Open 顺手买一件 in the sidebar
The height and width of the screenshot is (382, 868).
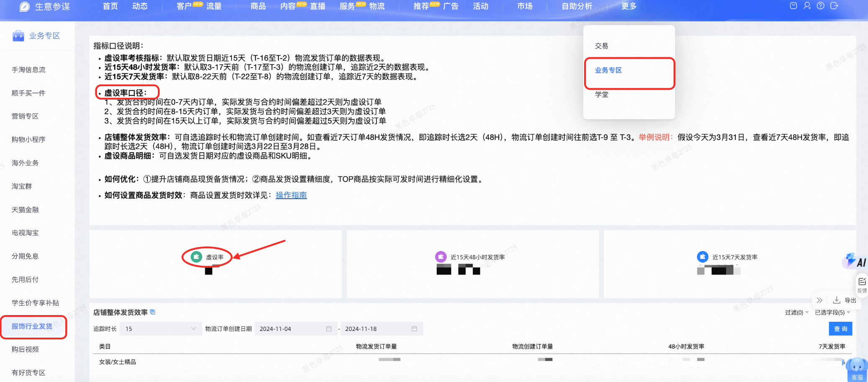pyautogui.click(x=28, y=93)
